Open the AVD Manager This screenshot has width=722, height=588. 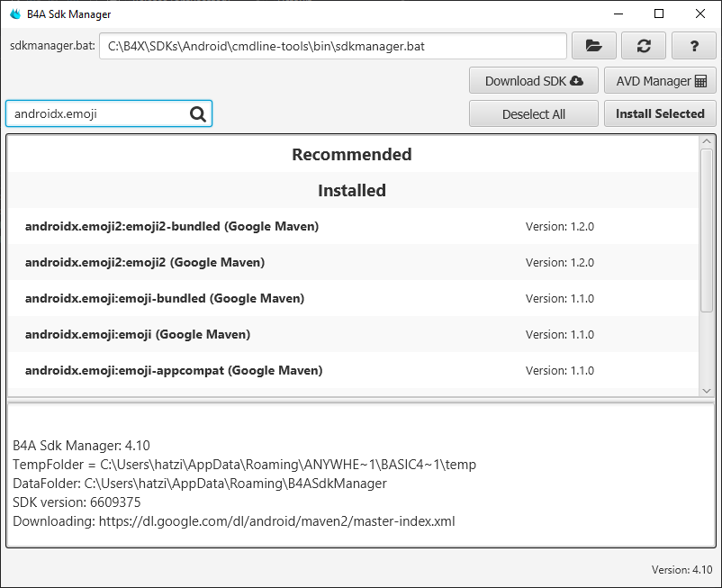(x=660, y=80)
